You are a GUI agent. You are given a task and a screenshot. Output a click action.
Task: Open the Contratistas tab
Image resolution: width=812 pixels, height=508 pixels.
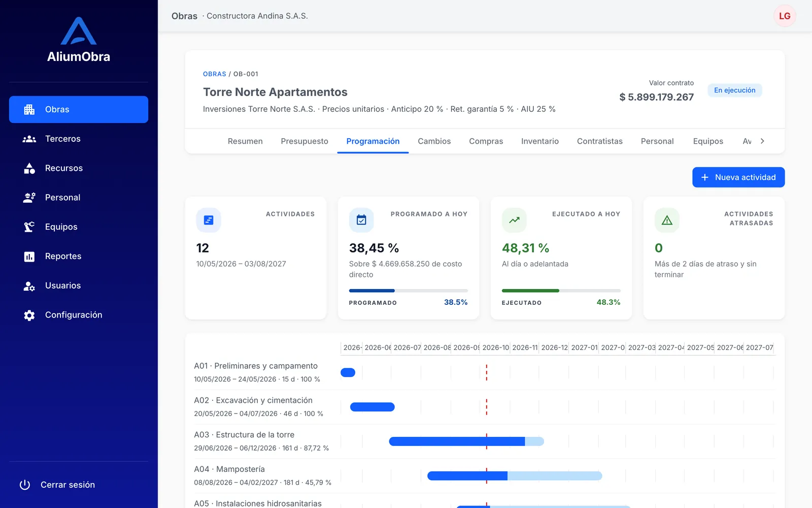(x=600, y=141)
